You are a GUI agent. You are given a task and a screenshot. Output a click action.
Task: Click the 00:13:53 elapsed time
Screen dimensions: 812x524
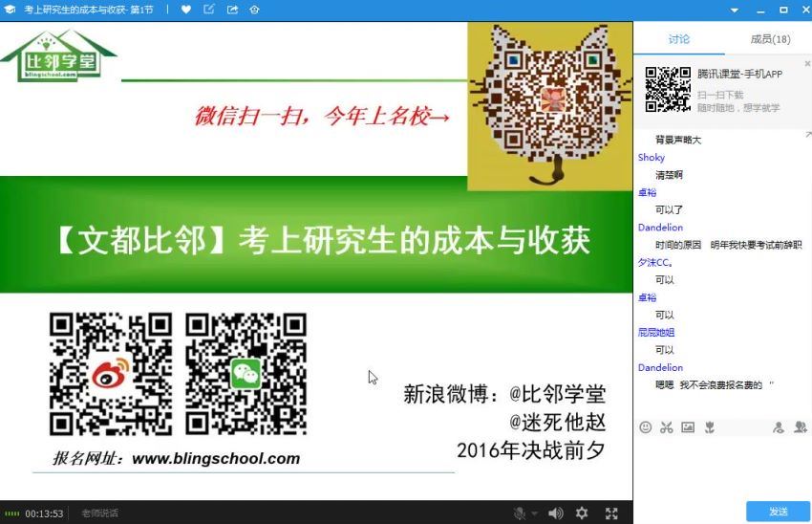(44, 513)
